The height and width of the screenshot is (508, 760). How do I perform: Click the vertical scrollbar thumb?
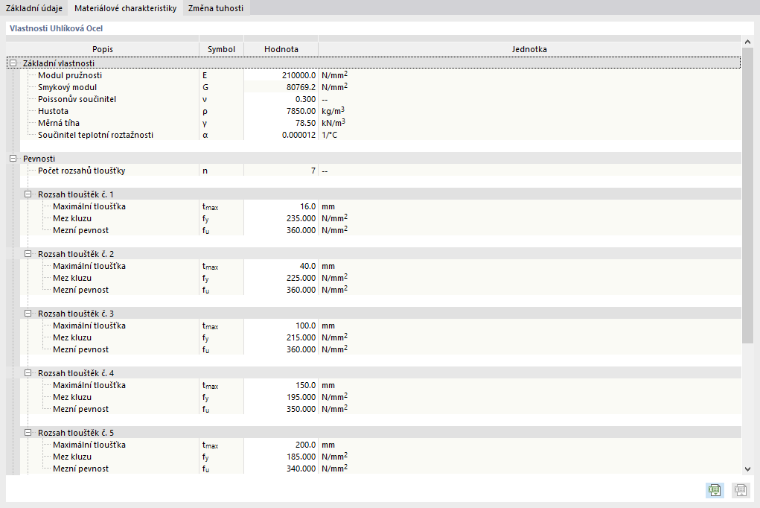click(747, 196)
